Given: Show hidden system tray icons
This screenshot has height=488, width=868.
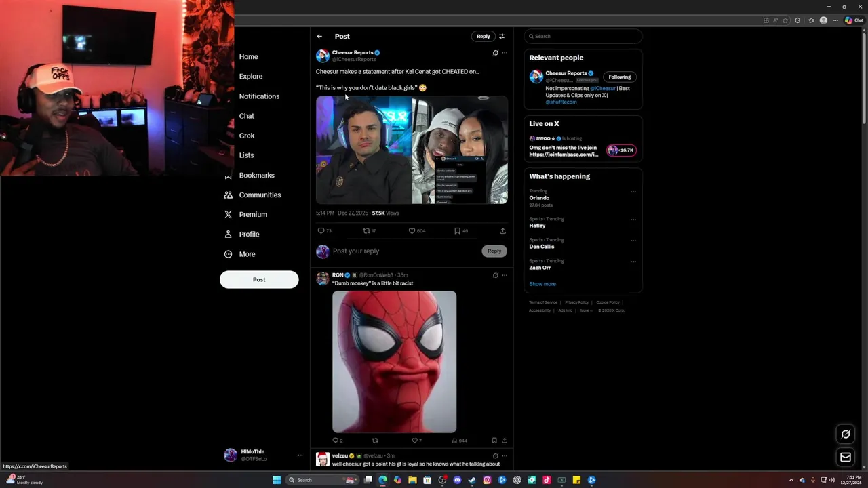Looking at the screenshot, I should (791, 480).
